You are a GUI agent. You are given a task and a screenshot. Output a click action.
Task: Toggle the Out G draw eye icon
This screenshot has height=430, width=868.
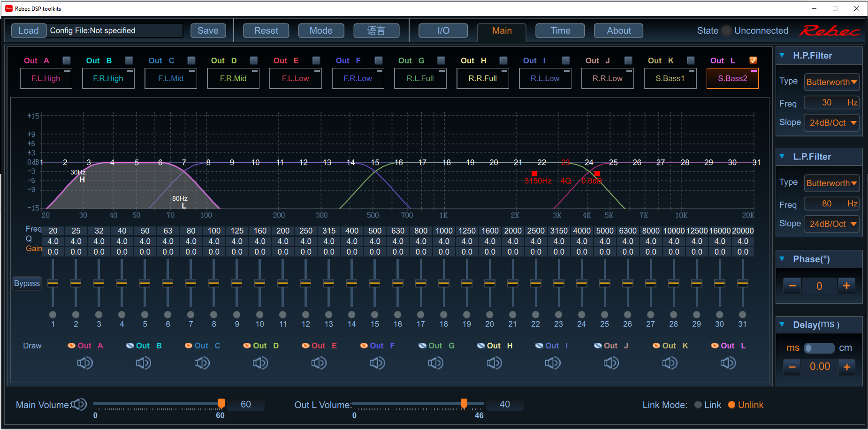423,346
